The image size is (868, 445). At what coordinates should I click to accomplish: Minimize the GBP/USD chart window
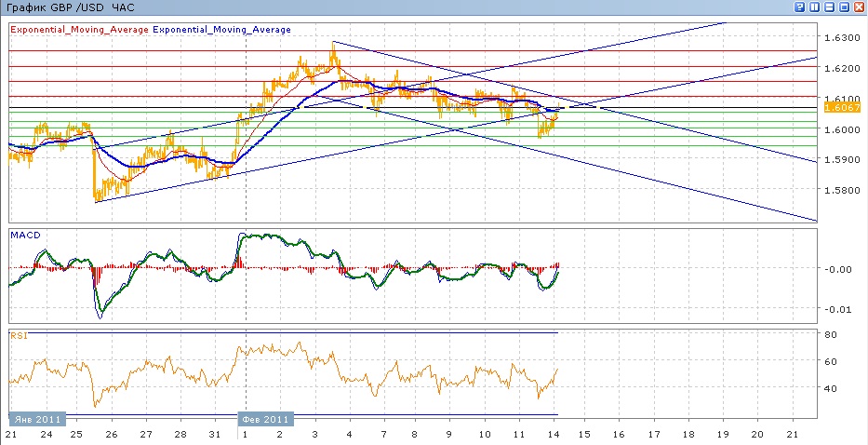pos(830,7)
